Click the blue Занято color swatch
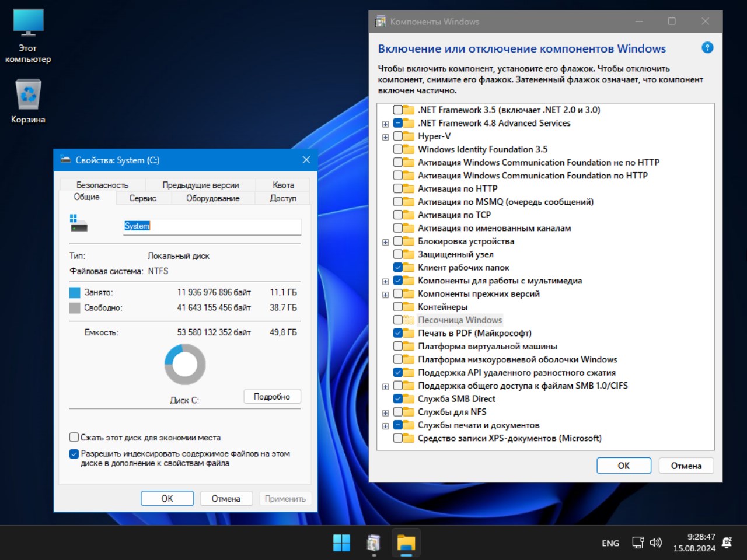The height and width of the screenshot is (560, 747). pos(75,292)
